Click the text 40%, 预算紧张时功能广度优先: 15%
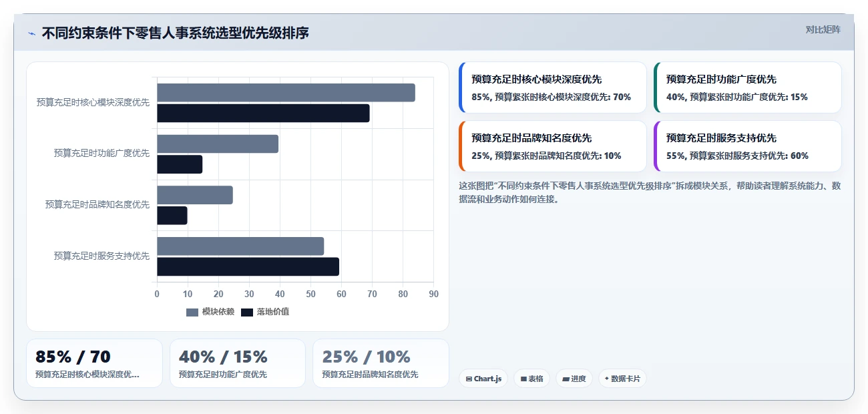Screen dimensions: 868x414 point(736,97)
